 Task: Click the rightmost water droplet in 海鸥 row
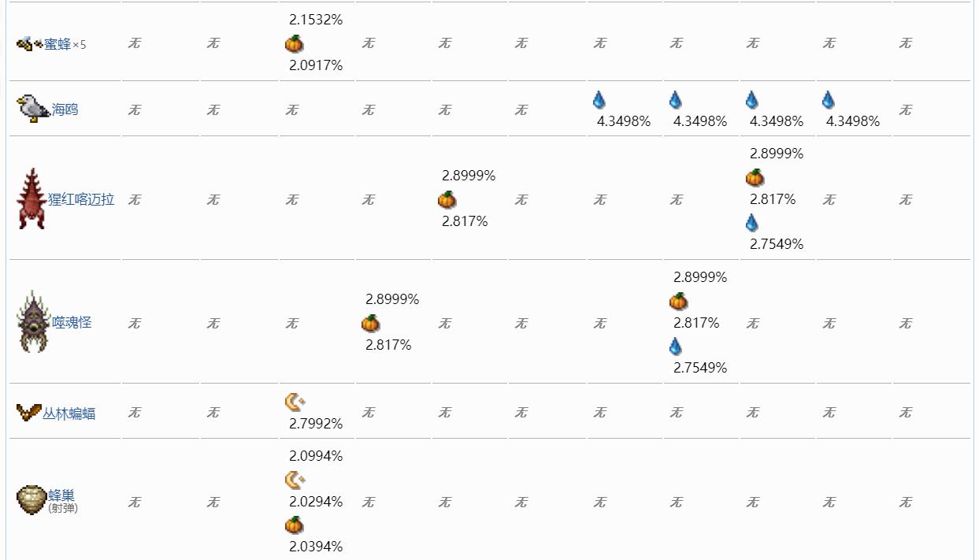pos(829,100)
